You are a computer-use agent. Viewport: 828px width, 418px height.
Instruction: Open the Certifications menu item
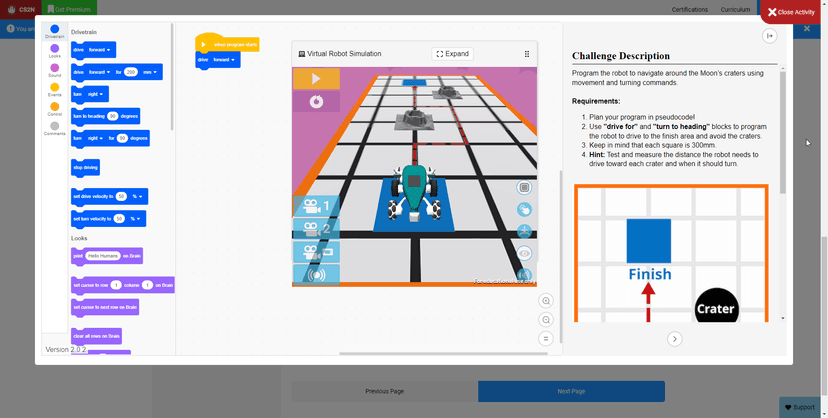(690, 10)
